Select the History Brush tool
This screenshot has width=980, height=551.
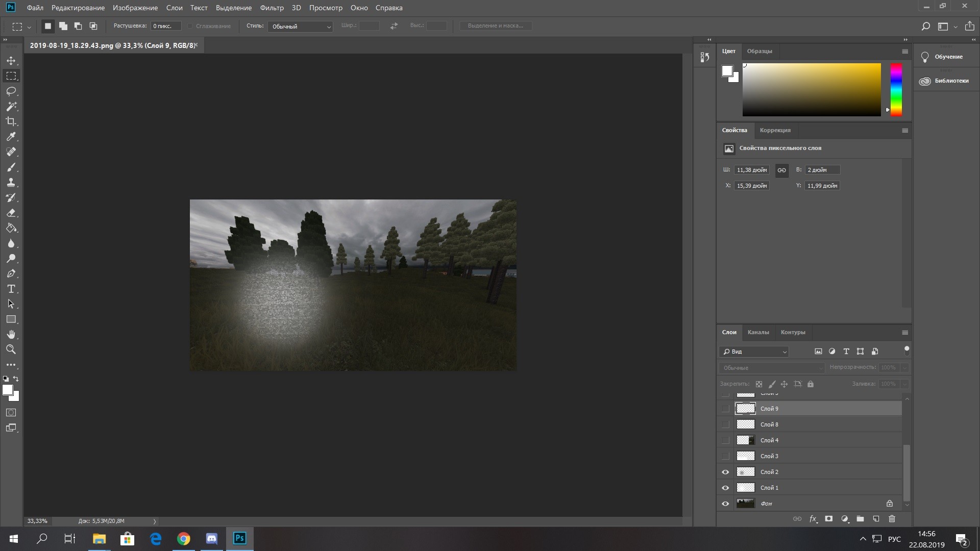[11, 198]
